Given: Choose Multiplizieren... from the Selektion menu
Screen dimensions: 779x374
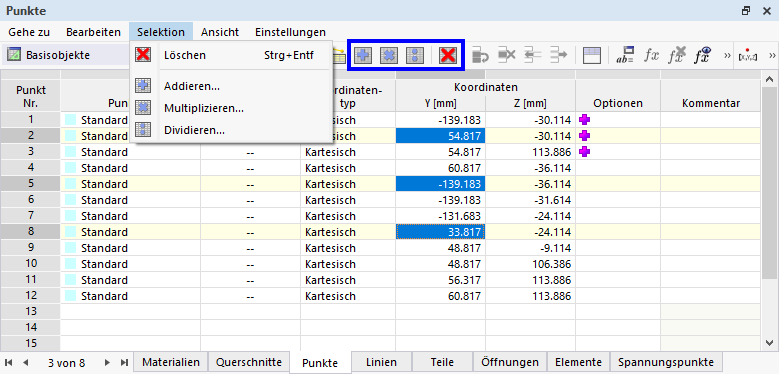Looking at the screenshot, I should [x=231, y=108].
